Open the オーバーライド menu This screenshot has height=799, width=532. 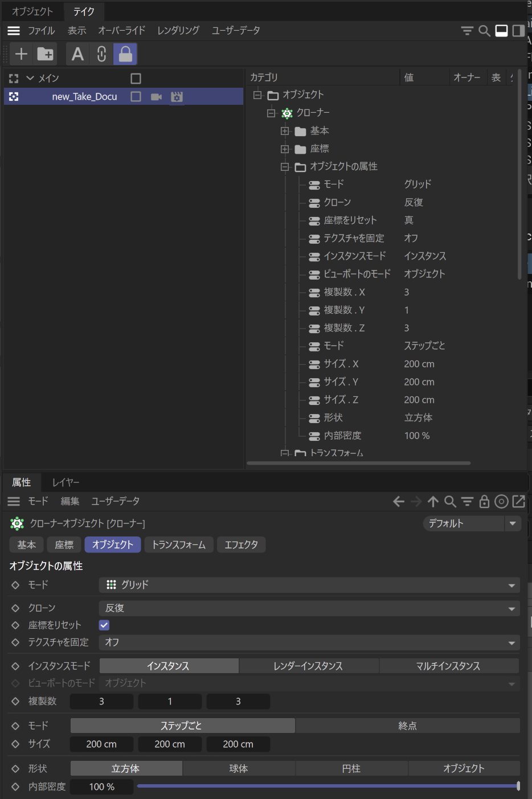click(121, 31)
